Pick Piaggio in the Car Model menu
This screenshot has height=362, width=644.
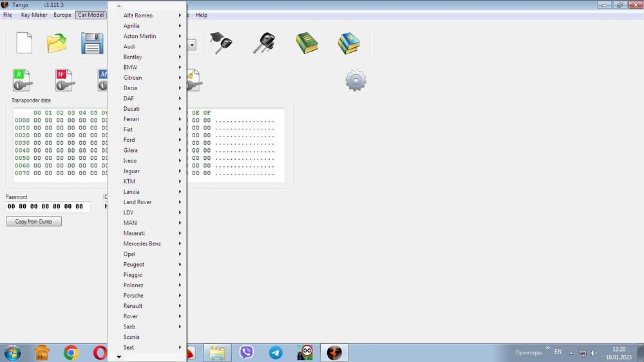(147, 275)
